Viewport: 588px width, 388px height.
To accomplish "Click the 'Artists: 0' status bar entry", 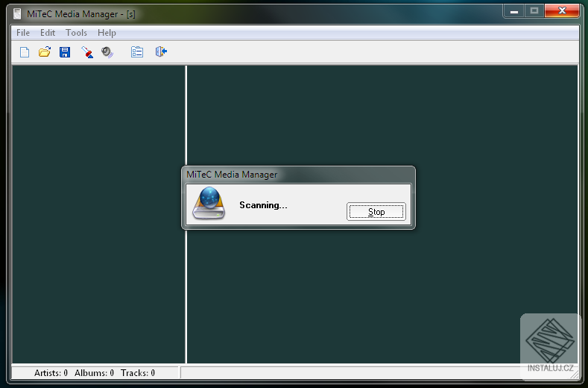I will [51, 372].
